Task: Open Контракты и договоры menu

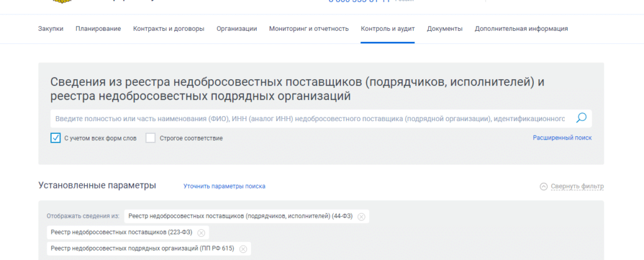Action: [x=169, y=29]
